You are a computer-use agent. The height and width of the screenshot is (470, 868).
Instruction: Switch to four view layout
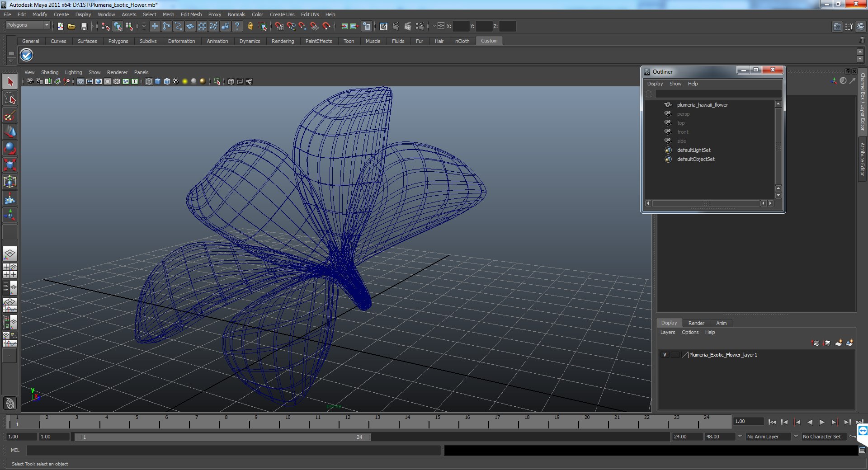(10, 270)
